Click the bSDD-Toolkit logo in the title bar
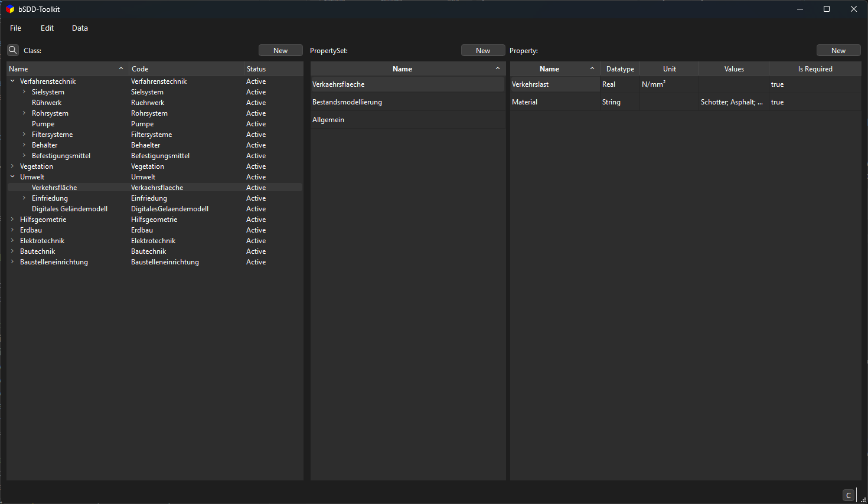Viewport: 868px width, 504px height. (x=9, y=9)
